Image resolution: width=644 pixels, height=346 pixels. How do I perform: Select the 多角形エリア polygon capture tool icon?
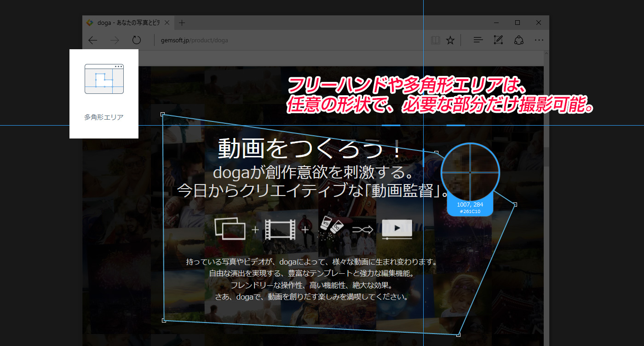pyautogui.click(x=103, y=79)
